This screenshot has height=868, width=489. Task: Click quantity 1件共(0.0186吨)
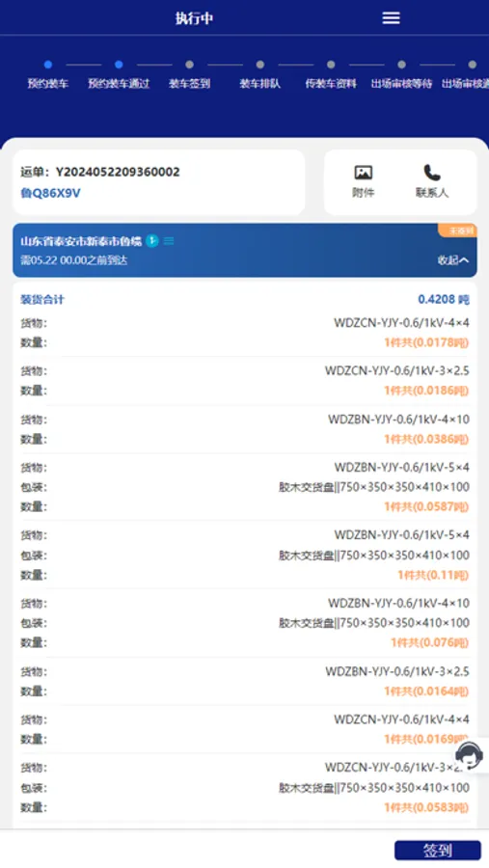426,391
